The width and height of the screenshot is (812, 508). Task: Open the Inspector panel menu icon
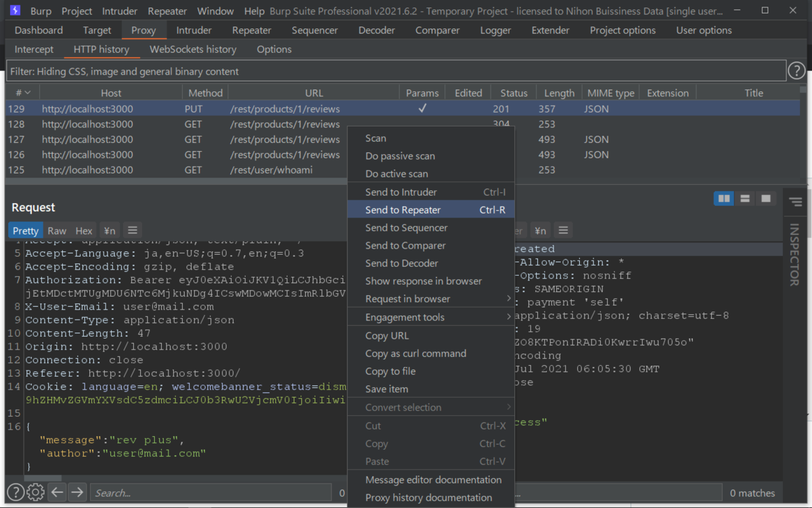[796, 201]
